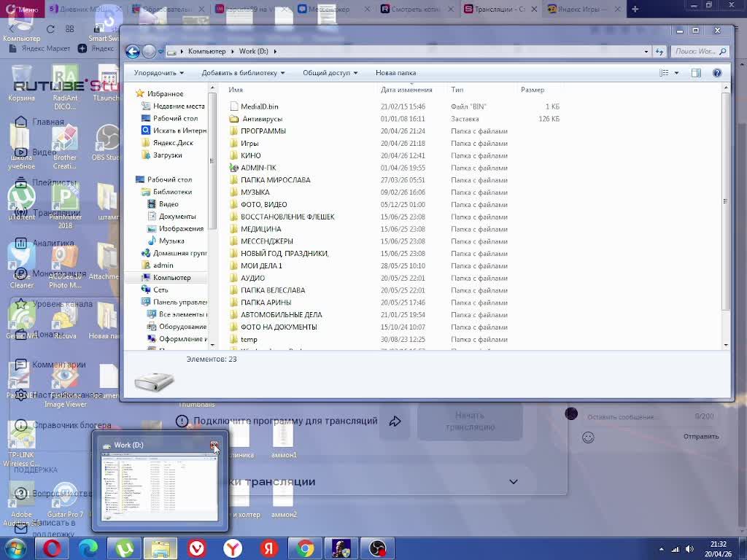Screen dimensions: 747x560
Task: Open uTorrent from the taskbar
Action: click(x=124, y=548)
